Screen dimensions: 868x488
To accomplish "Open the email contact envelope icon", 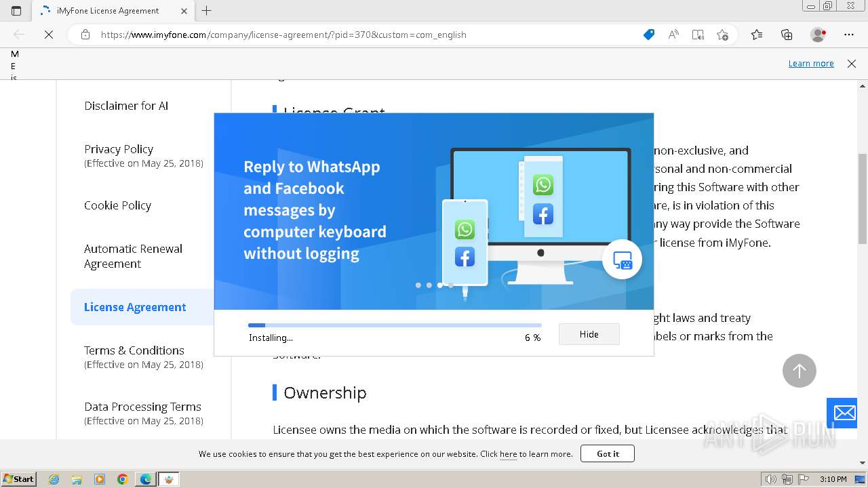I will [845, 413].
